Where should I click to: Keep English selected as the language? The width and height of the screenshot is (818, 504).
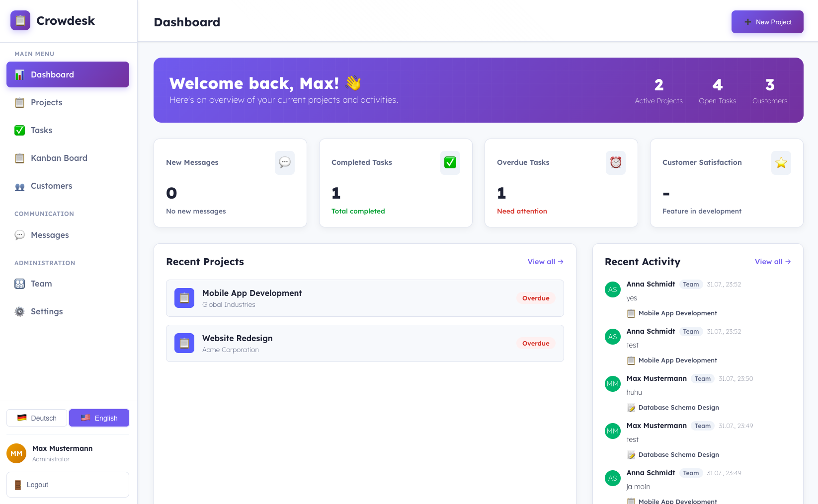point(99,418)
